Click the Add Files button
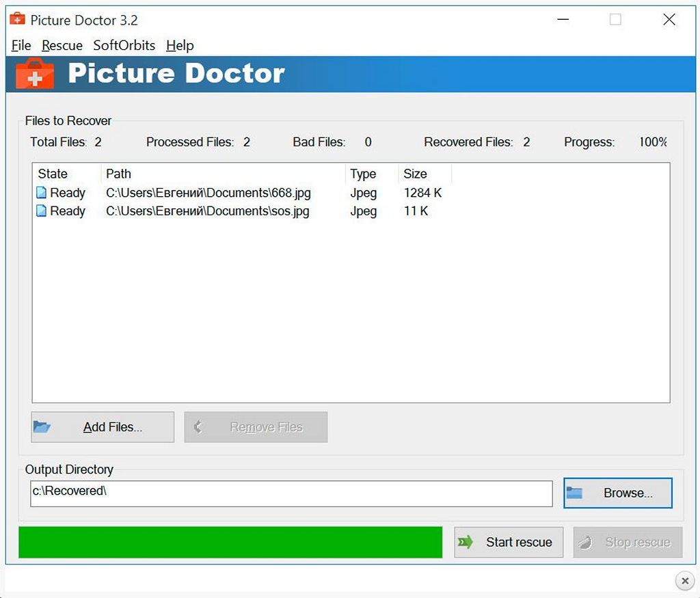Viewport: 700px width, 598px height. [103, 427]
